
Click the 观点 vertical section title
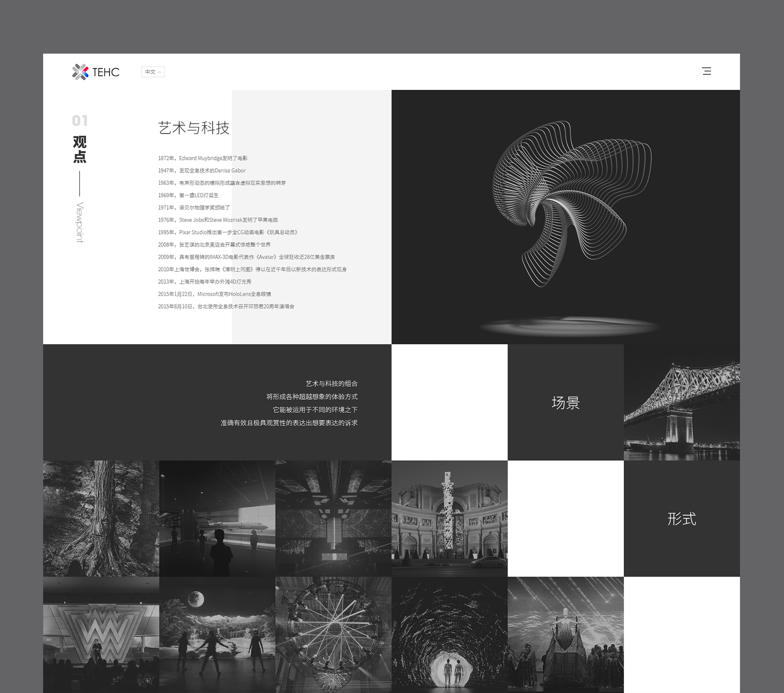coord(80,149)
